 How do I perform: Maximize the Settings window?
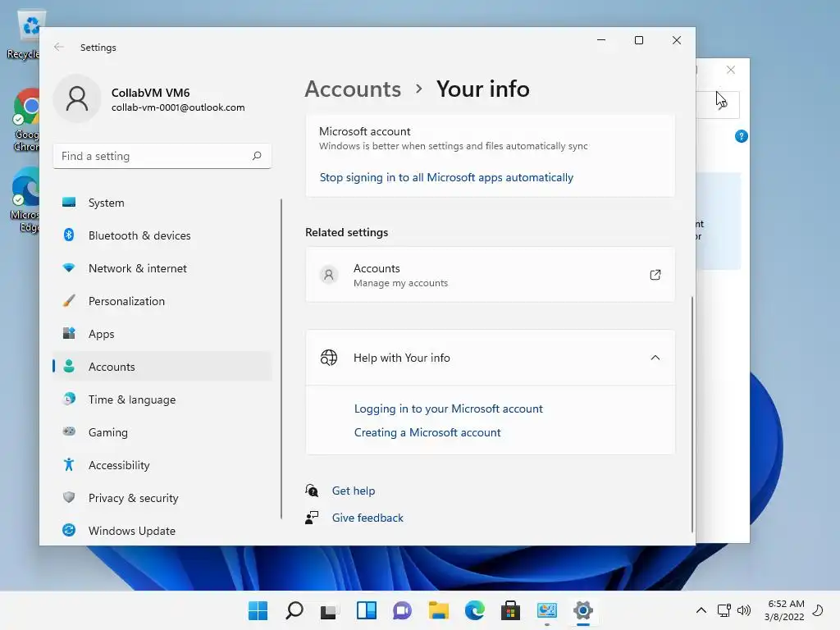tap(638, 40)
